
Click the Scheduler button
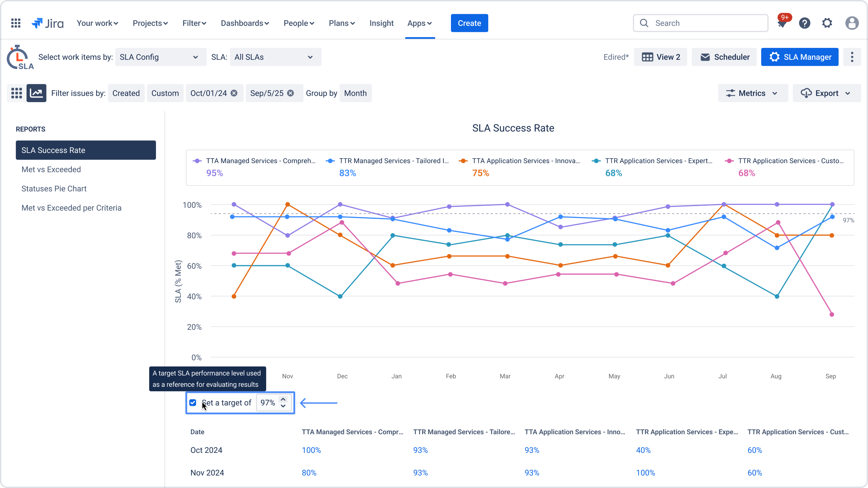(724, 57)
